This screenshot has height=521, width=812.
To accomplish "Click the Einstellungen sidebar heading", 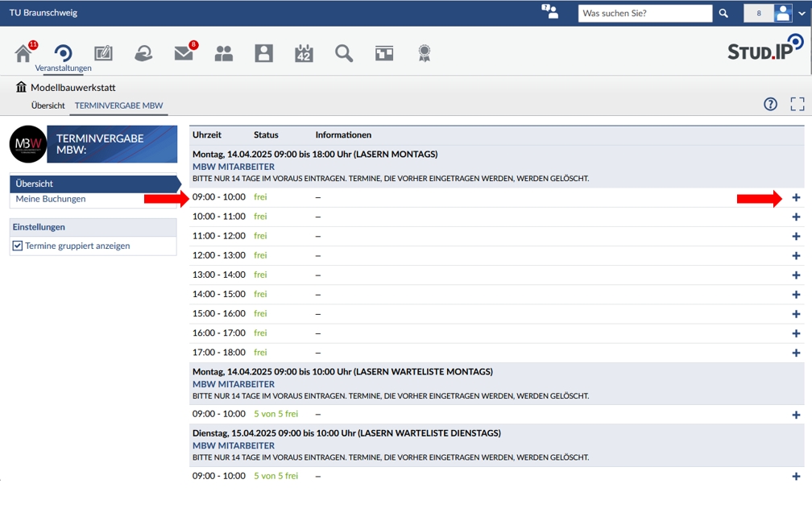I will click(x=39, y=227).
